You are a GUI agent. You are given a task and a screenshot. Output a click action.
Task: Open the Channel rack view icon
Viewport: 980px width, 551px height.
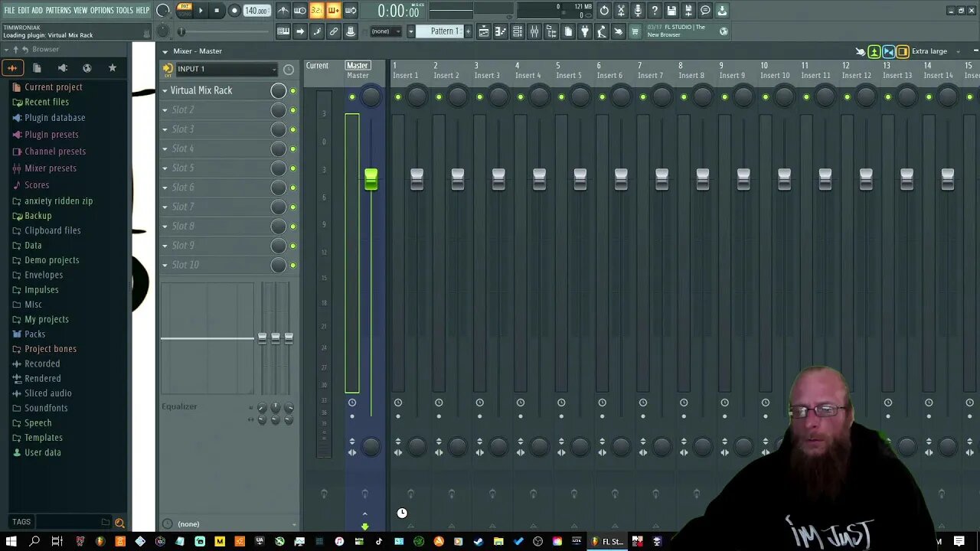pos(518,31)
